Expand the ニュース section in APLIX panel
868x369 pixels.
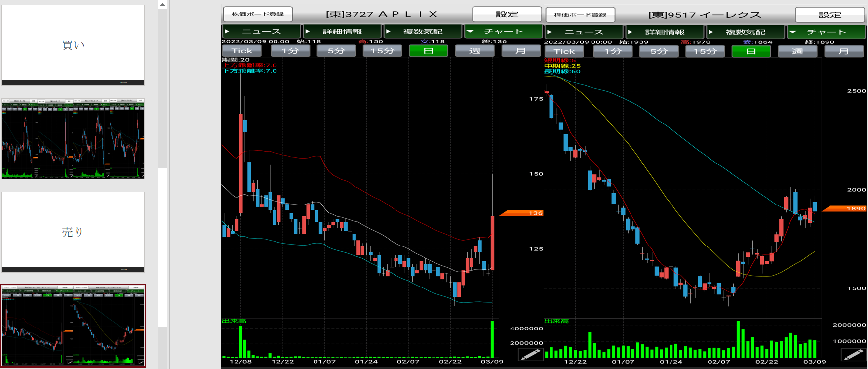(x=261, y=32)
